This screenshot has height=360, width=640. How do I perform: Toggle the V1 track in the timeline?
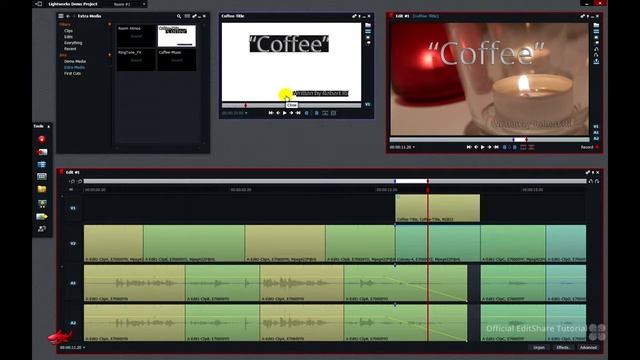coord(73,208)
